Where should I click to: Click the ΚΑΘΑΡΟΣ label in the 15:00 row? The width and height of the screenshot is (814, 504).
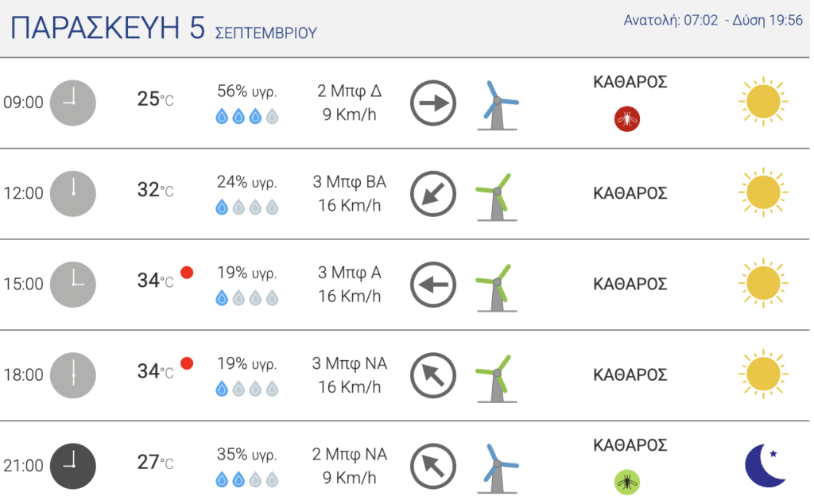coord(630,285)
